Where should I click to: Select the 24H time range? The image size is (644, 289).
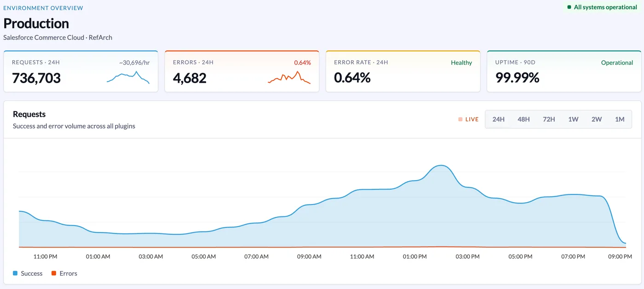[x=498, y=119]
